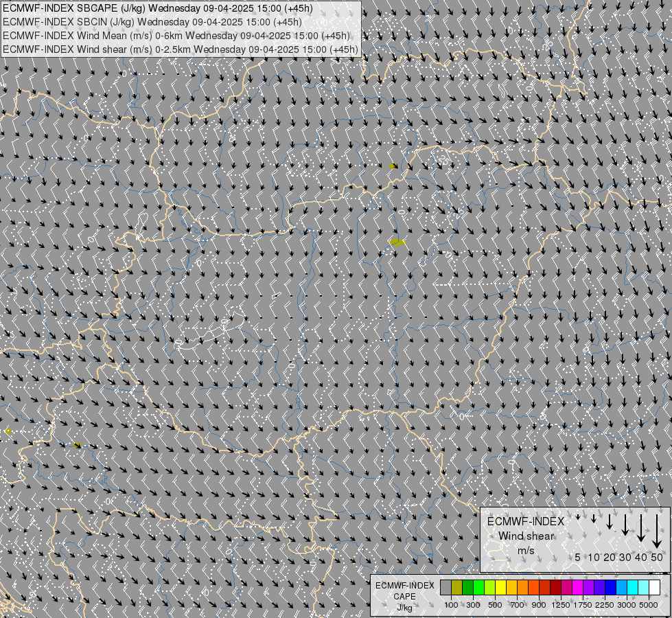Screen dimensions: 672x618
Task: Click the '3000' CAPE legend value
Action: point(626,605)
